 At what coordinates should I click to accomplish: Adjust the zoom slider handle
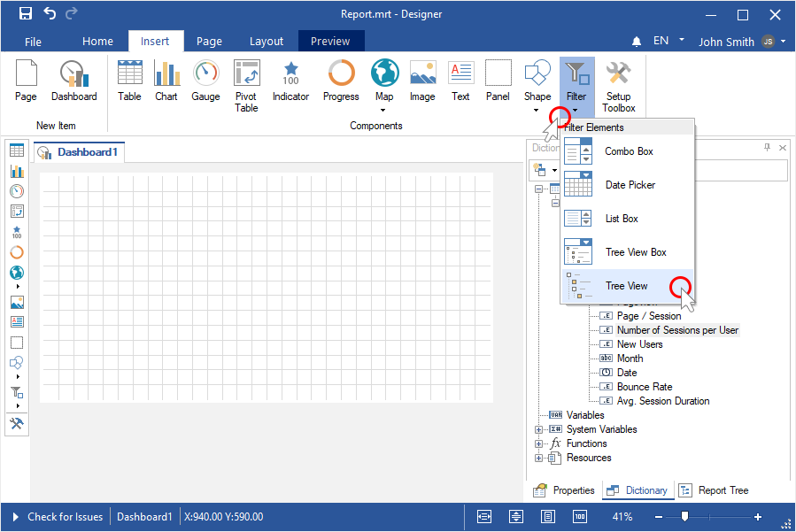point(684,517)
